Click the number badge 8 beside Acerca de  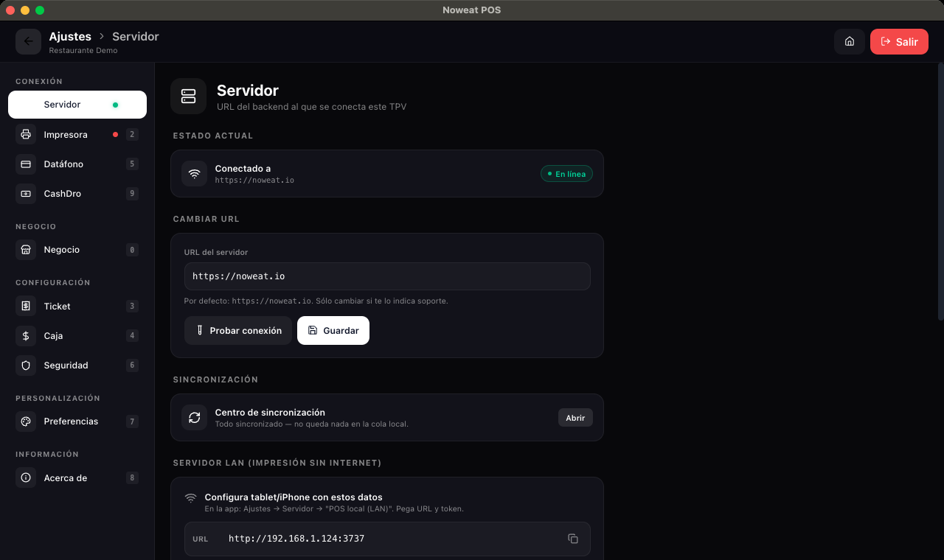[x=132, y=477]
